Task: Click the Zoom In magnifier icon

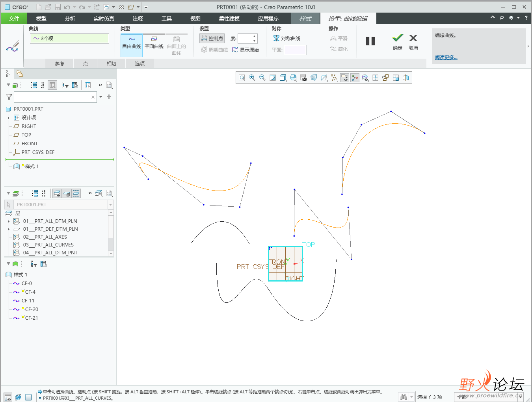Action: [252, 78]
